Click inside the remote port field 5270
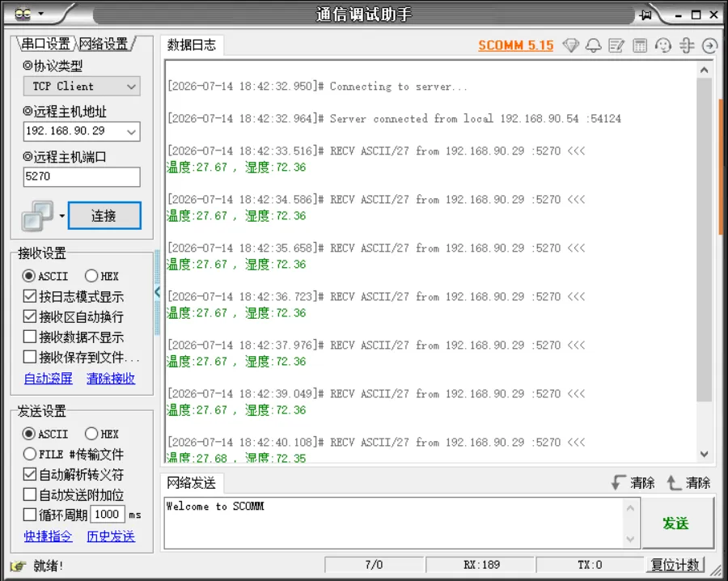The width and height of the screenshot is (728, 581). click(x=82, y=177)
